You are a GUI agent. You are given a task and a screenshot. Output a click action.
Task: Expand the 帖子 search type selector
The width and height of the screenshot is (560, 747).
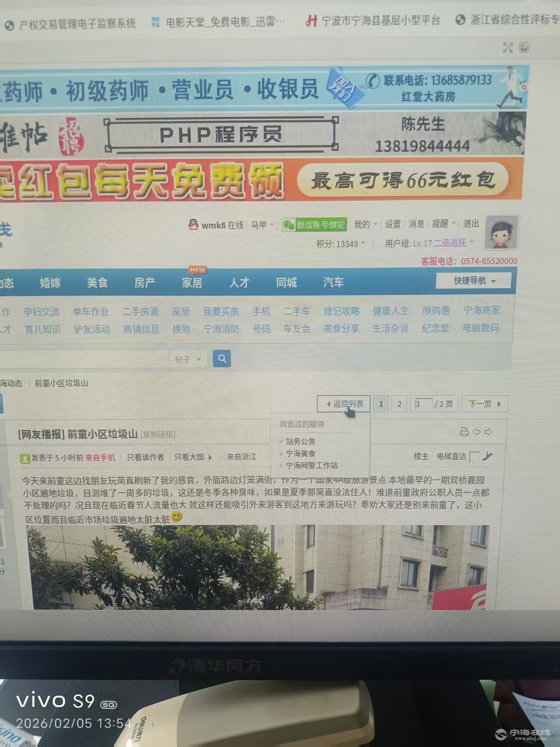pyautogui.click(x=188, y=359)
